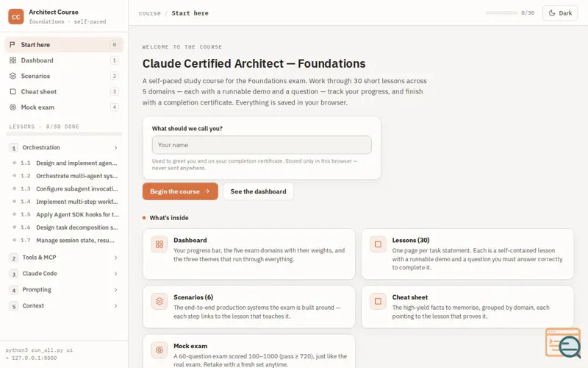Click the arrow in Begin the course button

(207, 191)
